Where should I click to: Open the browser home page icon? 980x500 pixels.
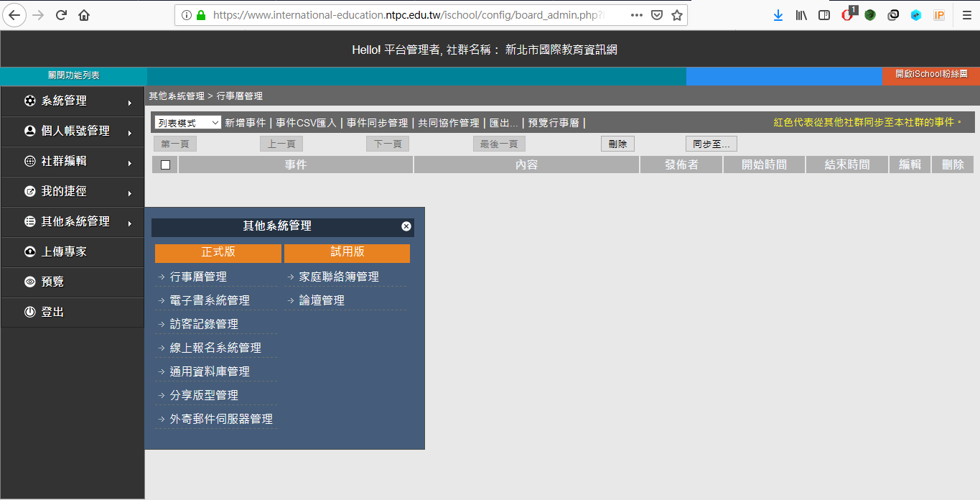point(84,15)
